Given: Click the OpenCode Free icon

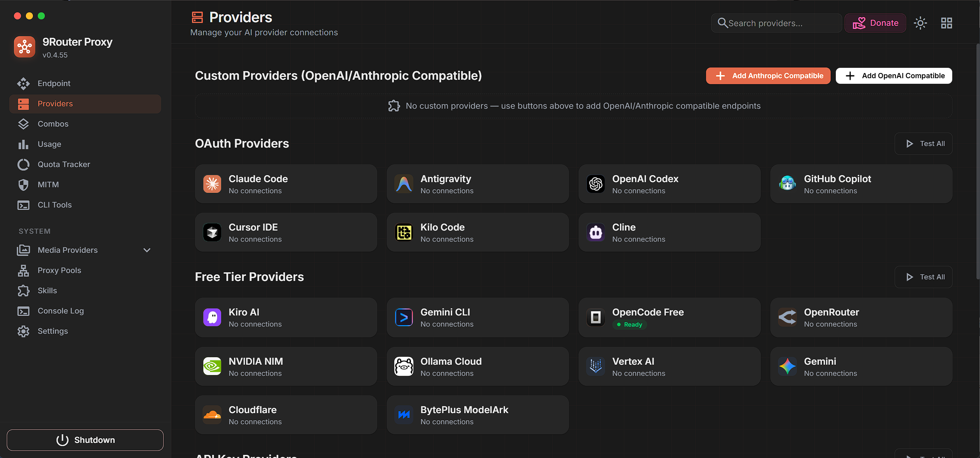Looking at the screenshot, I should click(596, 318).
